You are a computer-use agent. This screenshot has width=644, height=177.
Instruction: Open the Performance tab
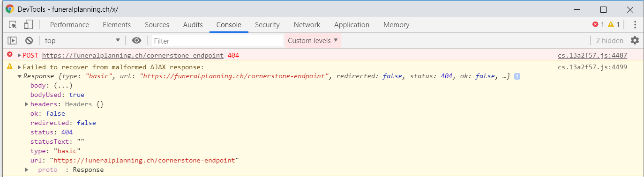(69, 25)
